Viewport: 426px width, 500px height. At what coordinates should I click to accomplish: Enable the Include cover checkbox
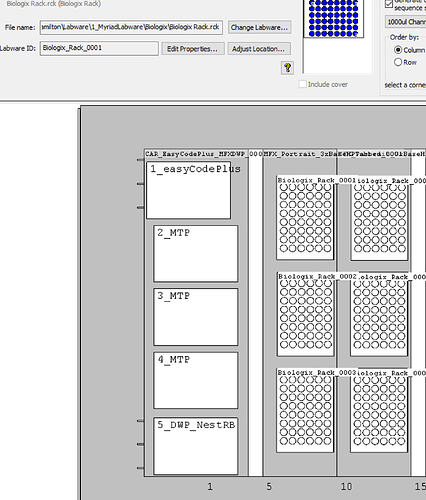pyautogui.click(x=303, y=84)
